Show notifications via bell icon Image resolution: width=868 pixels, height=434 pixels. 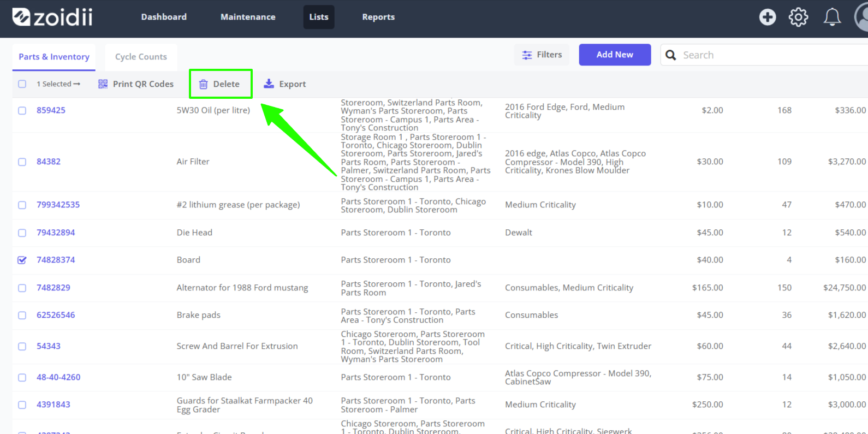point(832,17)
